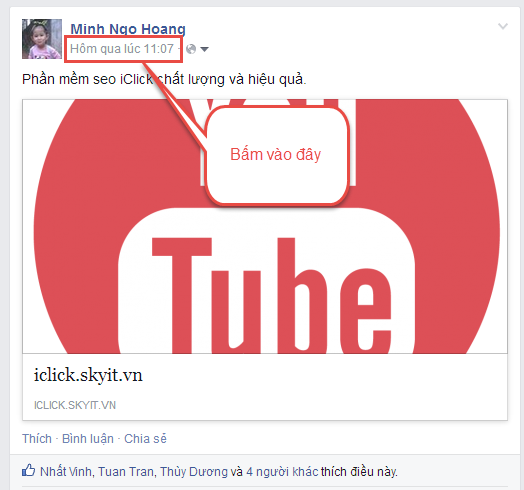This screenshot has height=490, width=524.
Task: Click the ICLICK.SKYIT.VN domain caption
Action: click(x=75, y=405)
